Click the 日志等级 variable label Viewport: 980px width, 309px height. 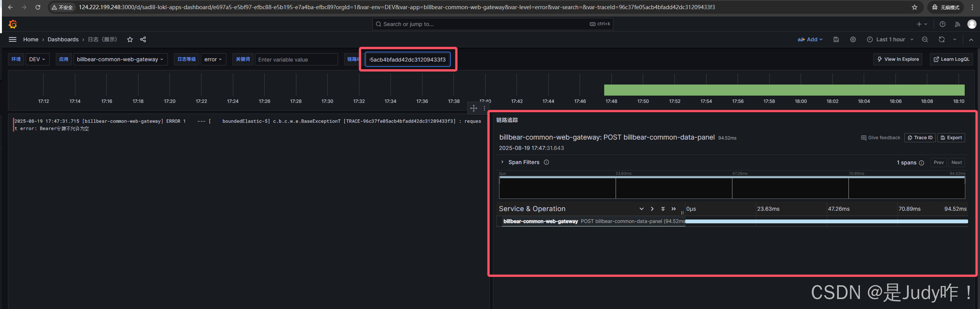tap(187, 59)
